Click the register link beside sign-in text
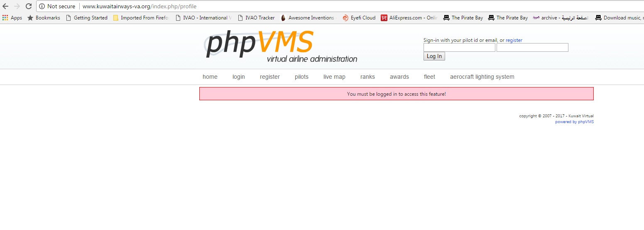 point(514,40)
